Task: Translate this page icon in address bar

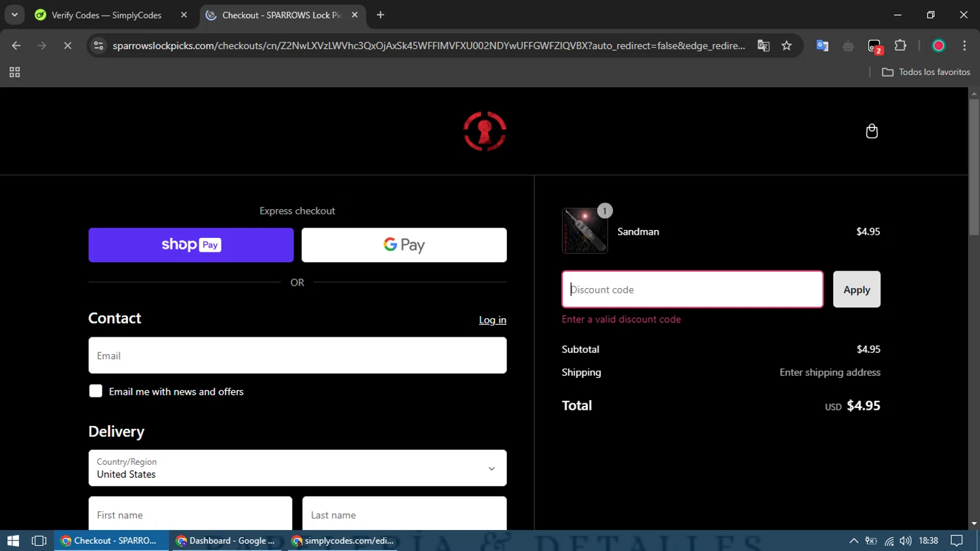Action: pos(763,46)
